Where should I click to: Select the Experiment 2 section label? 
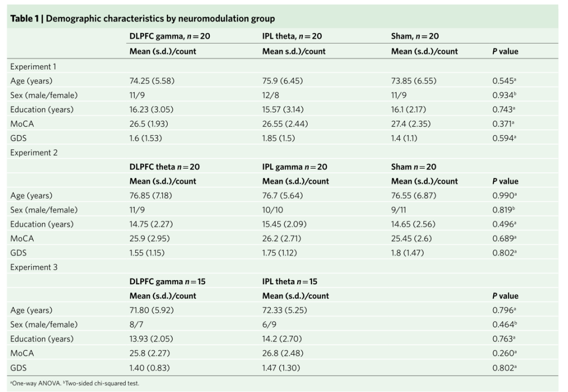point(34,153)
